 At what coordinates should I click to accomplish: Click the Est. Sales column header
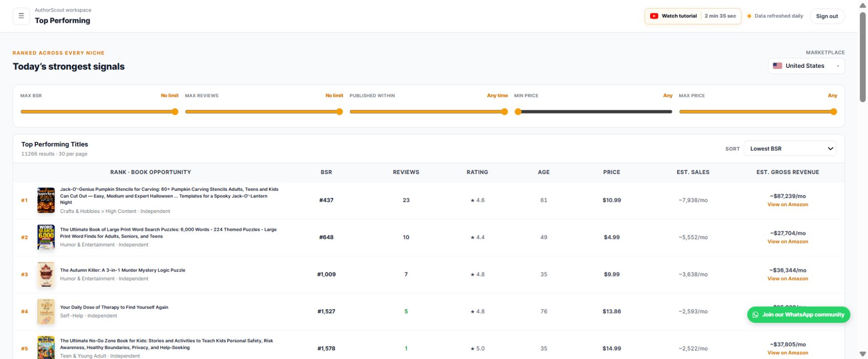693,172
